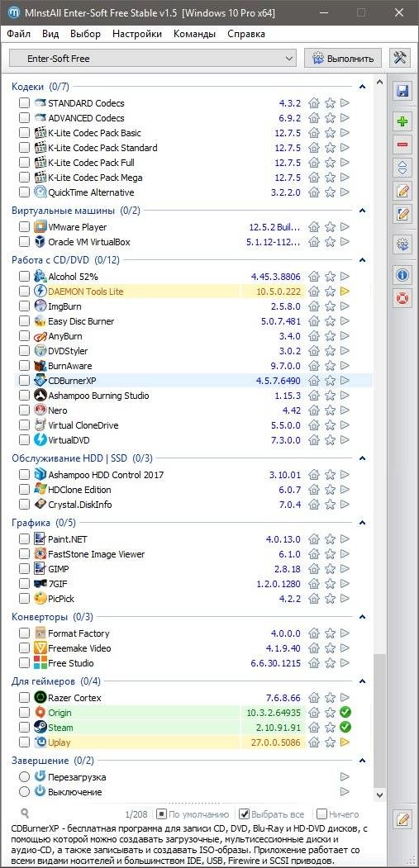The height and width of the screenshot is (868, 419).
Task: Click the Ничего option
Action: (x=338, y=813)
